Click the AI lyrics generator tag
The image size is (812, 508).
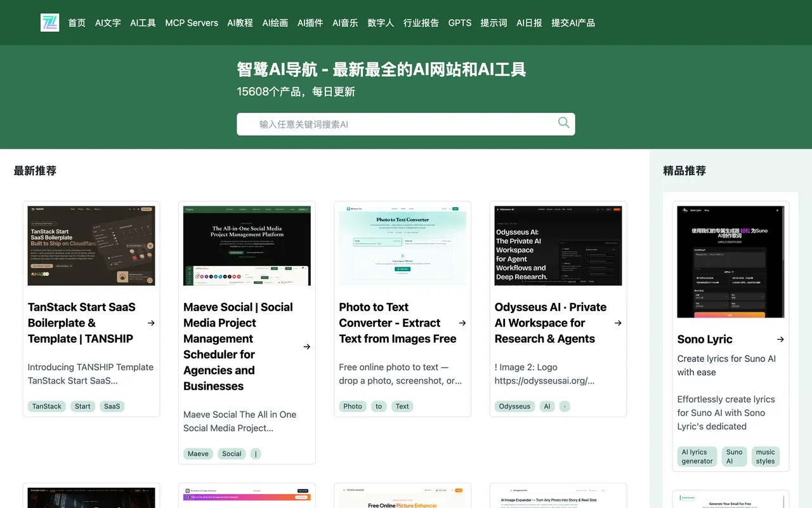click(x=697, y=457)
